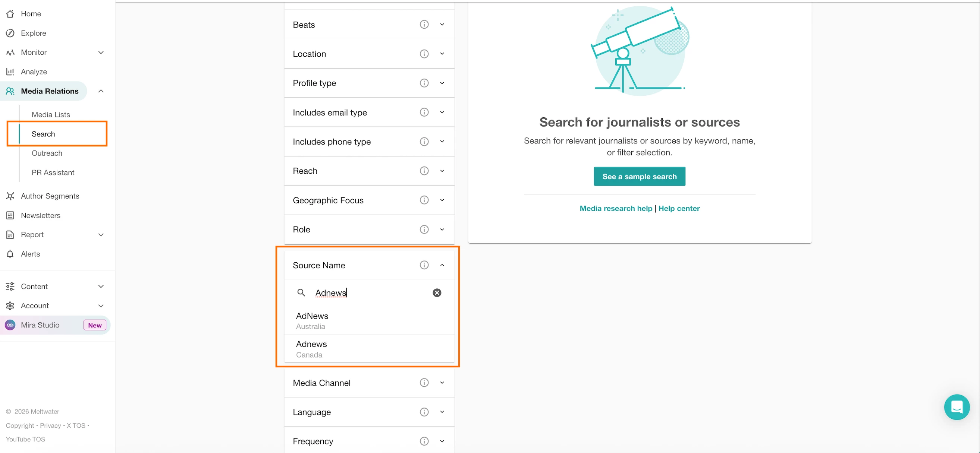Click the Source Name info icon
This screenshot has width=980, height=453.
pyautogui.click(x=424, y=265)
